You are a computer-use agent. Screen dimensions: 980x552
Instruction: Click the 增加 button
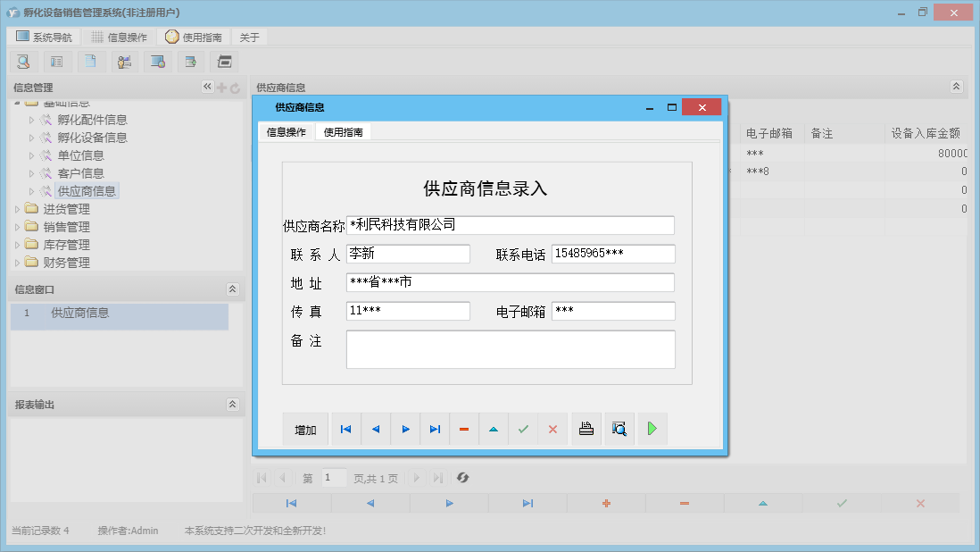tap(306, 429)
